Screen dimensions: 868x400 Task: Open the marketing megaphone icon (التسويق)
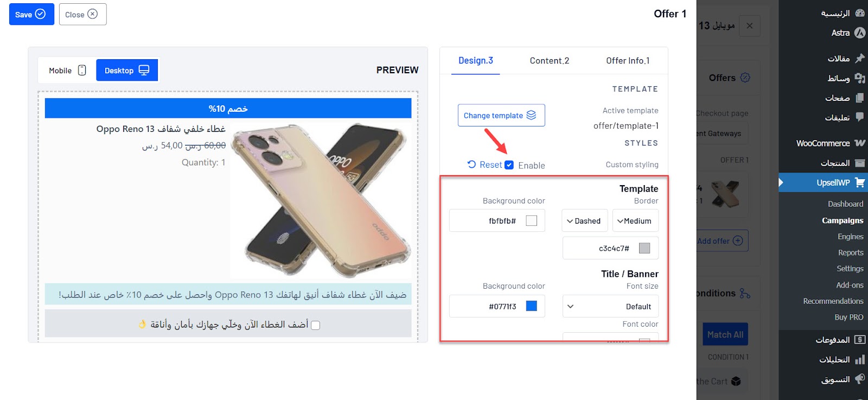pyautogui.click(x=860, y=379)
